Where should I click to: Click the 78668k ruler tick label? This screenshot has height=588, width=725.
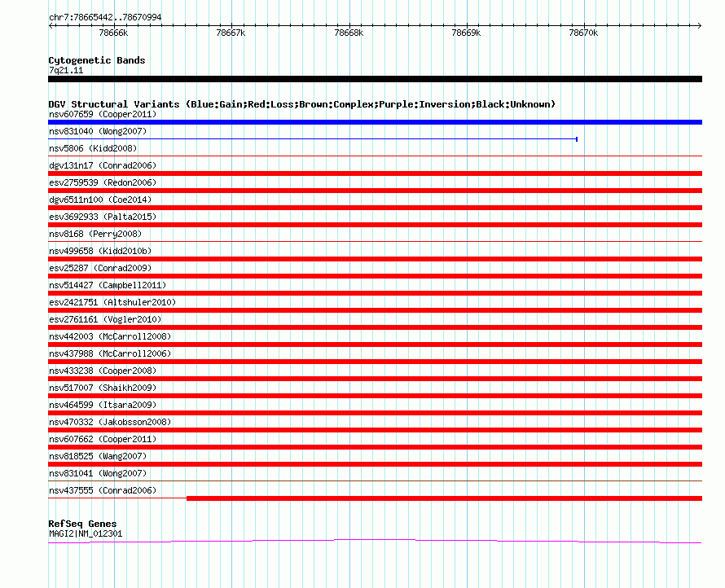(x=349, y=33)
